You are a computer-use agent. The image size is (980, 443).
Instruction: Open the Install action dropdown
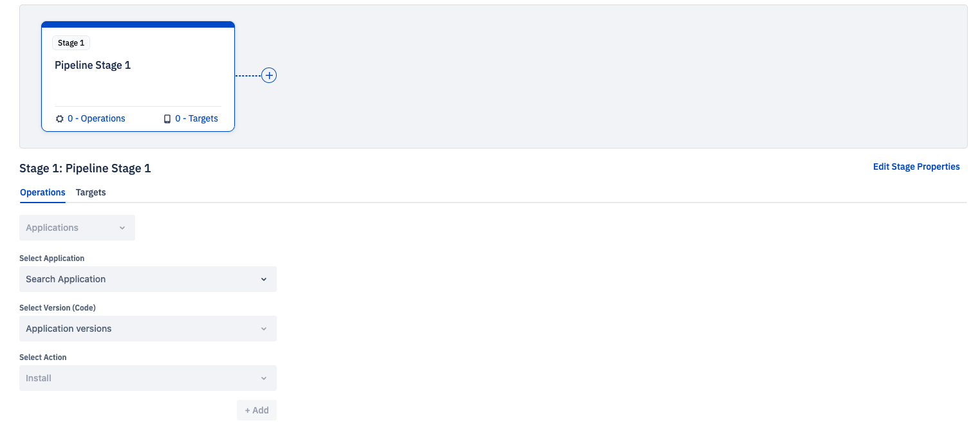coord(147,378)
